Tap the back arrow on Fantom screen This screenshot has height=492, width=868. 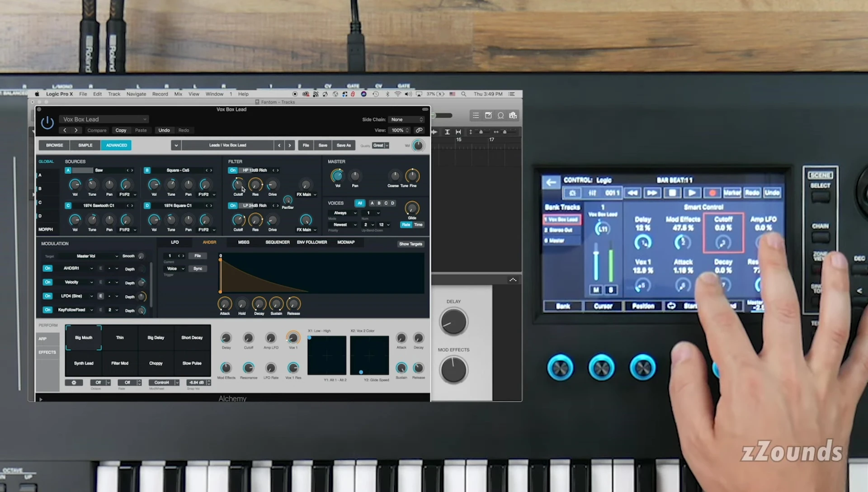(x=551, y=182)
